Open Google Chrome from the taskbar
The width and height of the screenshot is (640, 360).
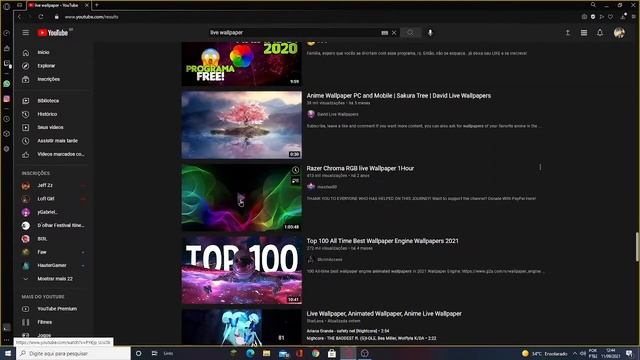[316, 353]
